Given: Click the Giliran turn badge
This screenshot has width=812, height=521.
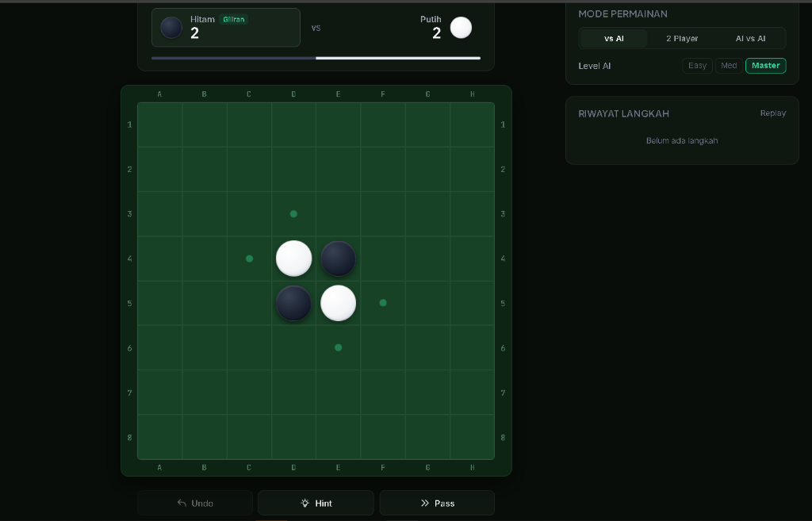Looking at the screenshot, I should tap(234, 19).
